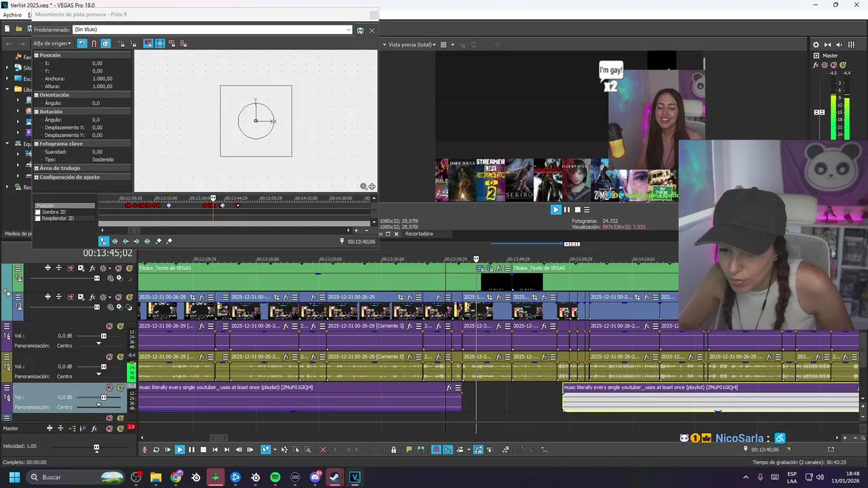This screenshot has width=868, height=488.
Task: Insert a marker from the toolbar
Action: click(x=409, y=449)
